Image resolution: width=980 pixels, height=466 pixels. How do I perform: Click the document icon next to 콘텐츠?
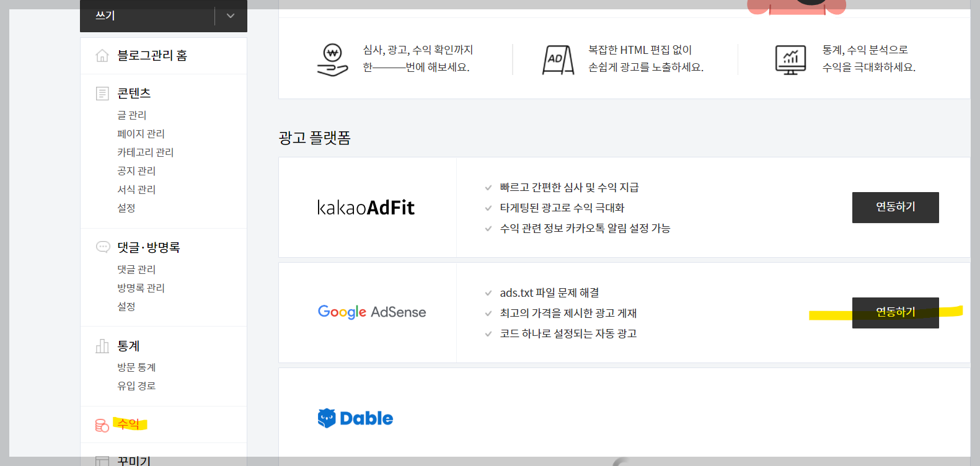[x=102, y=94]
